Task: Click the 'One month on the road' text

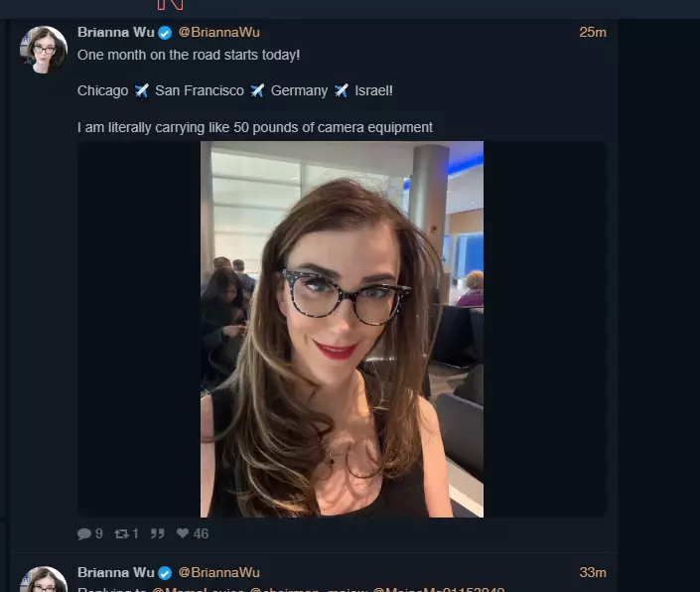Action: pyautogui.click(x=189, y=55)
